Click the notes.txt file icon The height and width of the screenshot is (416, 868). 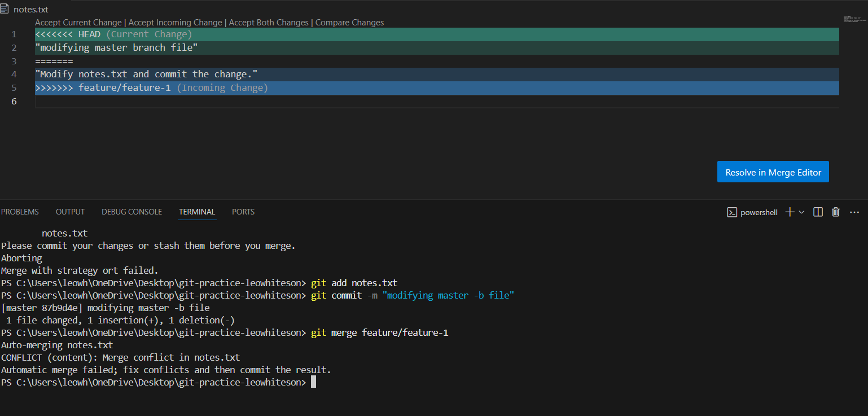pyautogui.click(x=5, y=9)
